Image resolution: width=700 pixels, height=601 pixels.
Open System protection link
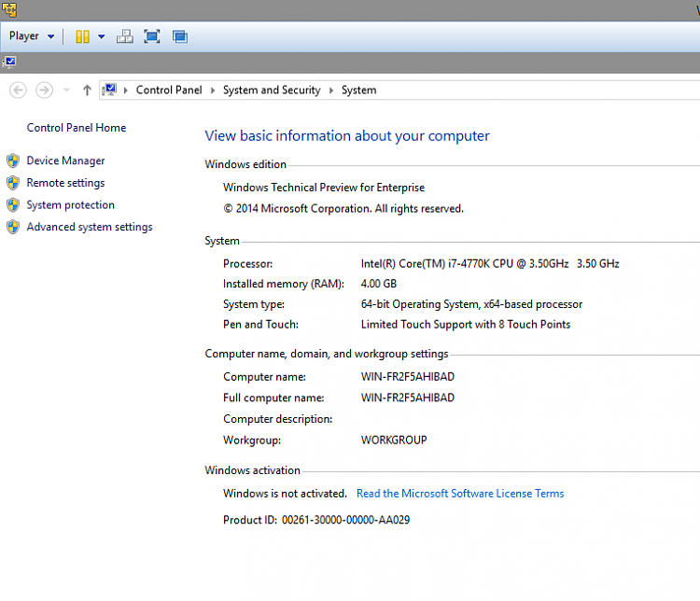click(71, 205)
